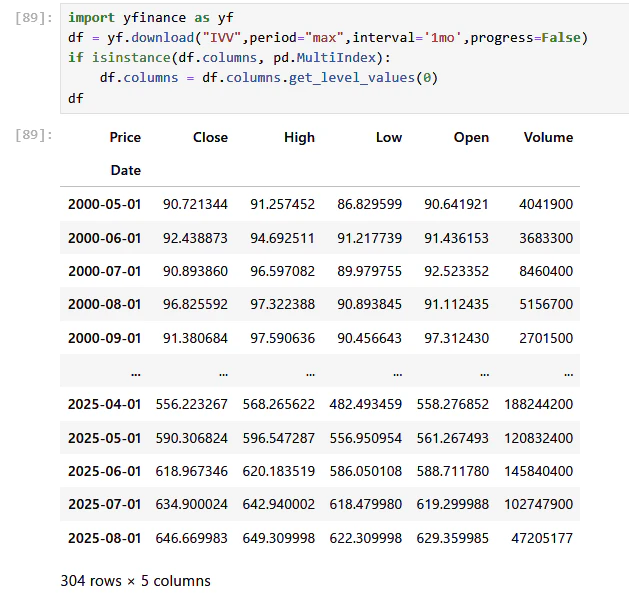Click Close value 590.306824
Image resolution: width=629 pixels, height=596 pixels.
pyautogui.click(x=191, y=438)
